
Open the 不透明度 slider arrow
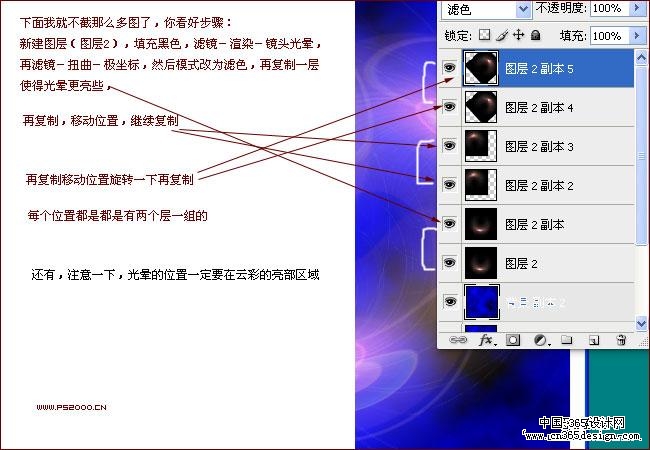639,8
